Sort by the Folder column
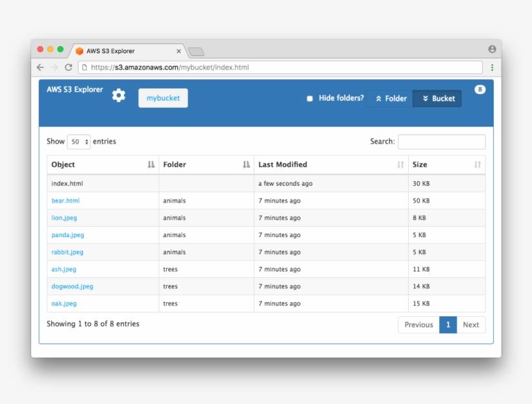Screen dimensions: 532x404 pyautogui.click(x=206, y=165)
